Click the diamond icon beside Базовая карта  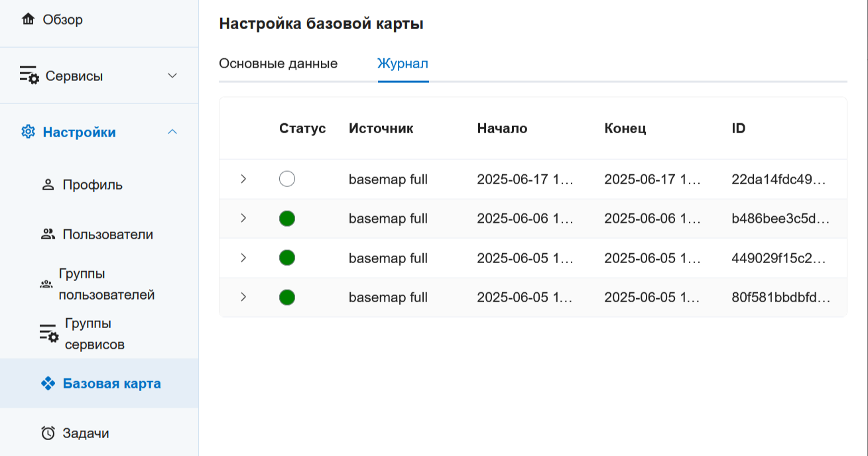[48, 383]
